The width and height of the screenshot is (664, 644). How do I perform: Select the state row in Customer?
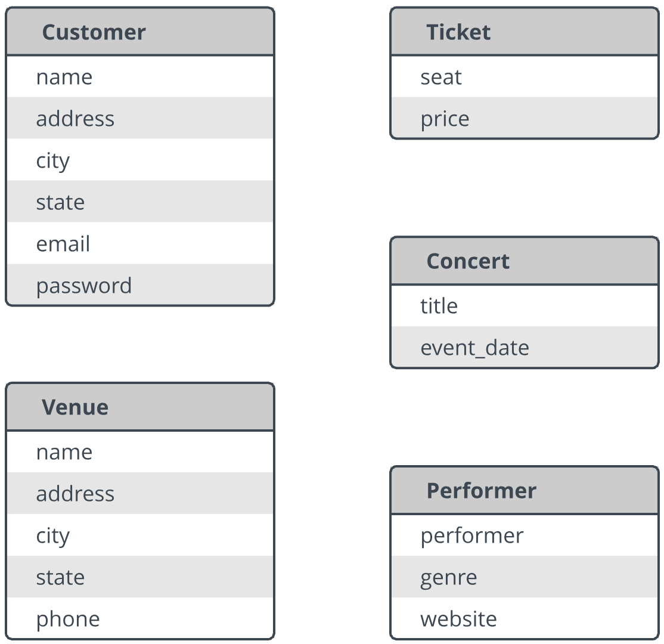140,202
